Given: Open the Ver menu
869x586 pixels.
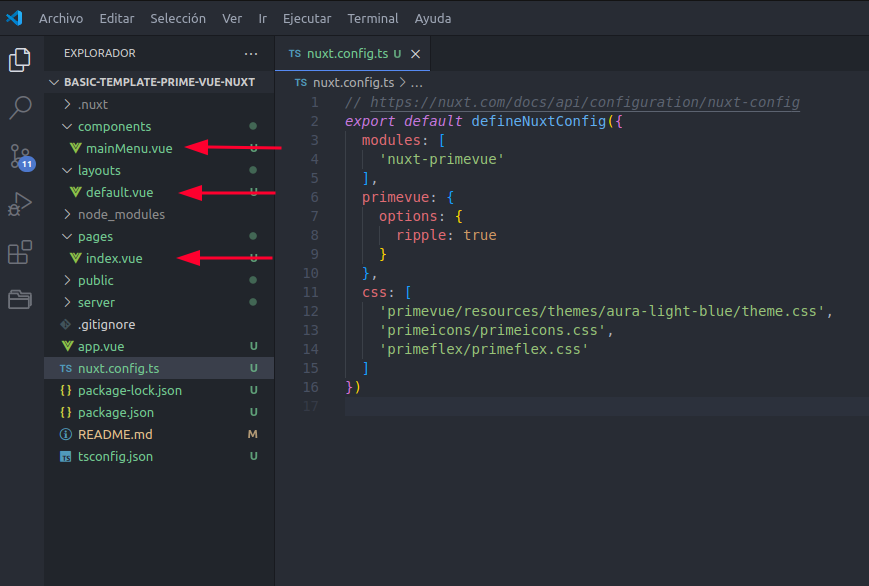Looking at the screenshot, I should (232, 18).
